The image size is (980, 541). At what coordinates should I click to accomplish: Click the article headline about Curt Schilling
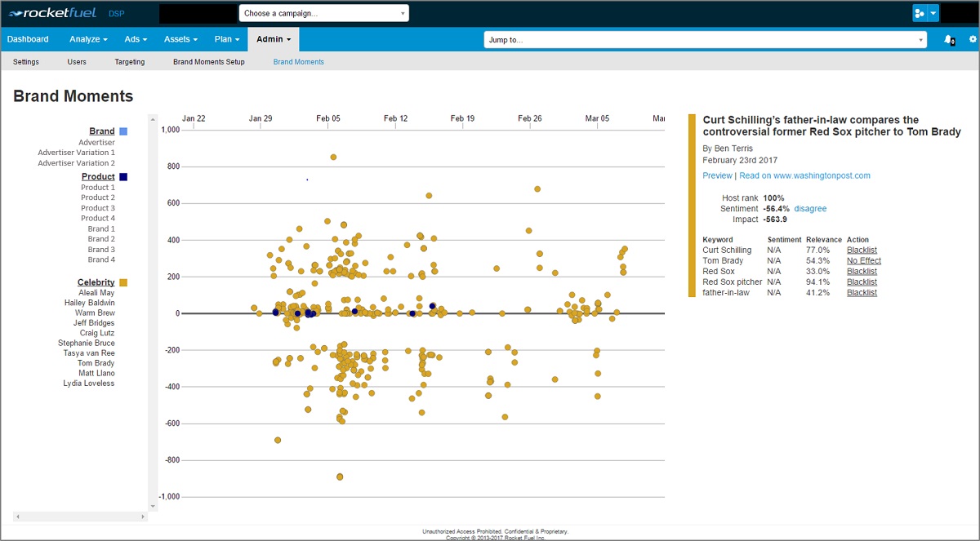pos(831,126)
